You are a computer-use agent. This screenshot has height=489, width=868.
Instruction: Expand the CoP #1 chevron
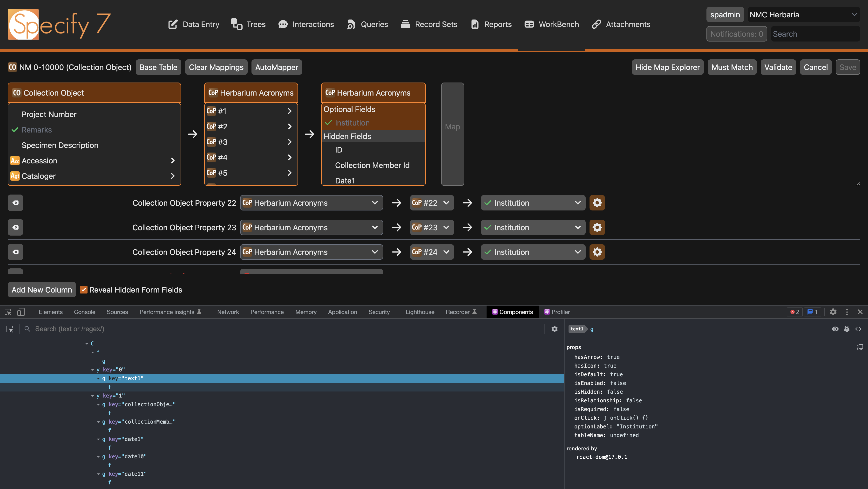(289, 111)
